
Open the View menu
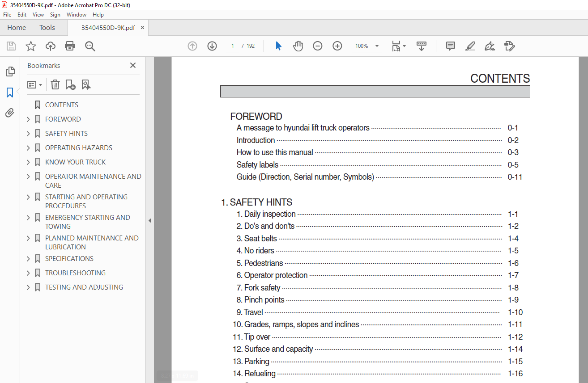(38, 15)
